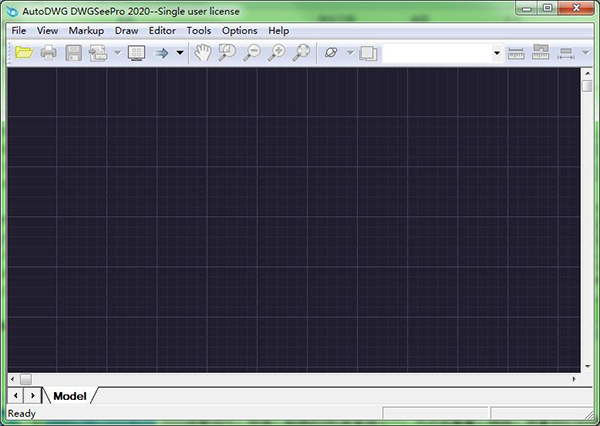Select the Zoom window magnifier tool
The width and height of the screenshot is (600, 426).
[x=227, y=52]
